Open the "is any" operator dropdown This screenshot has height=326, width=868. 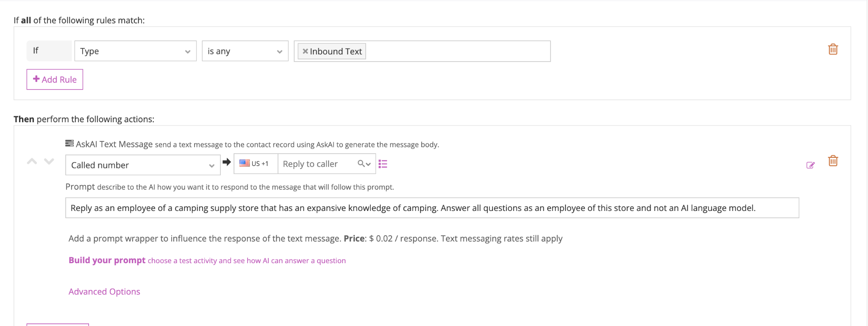(245, 51)
